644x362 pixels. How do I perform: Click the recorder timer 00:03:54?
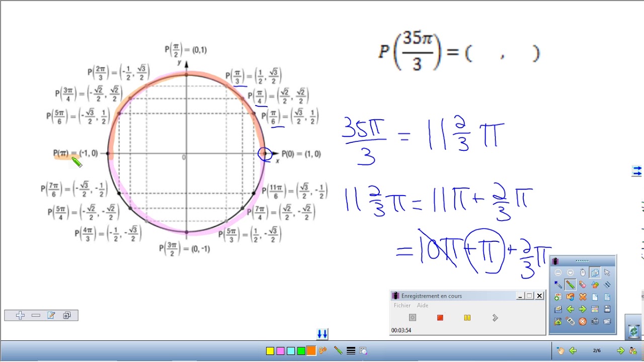[x=401, y=330]
